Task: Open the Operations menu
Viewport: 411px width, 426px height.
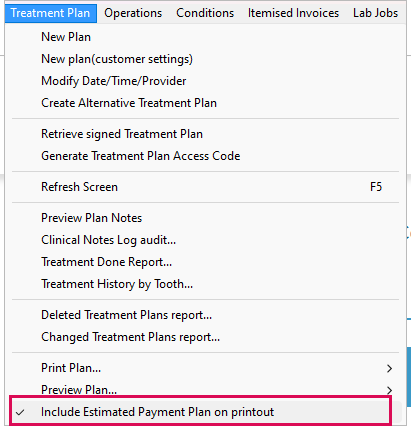Action: pos(133,13)
